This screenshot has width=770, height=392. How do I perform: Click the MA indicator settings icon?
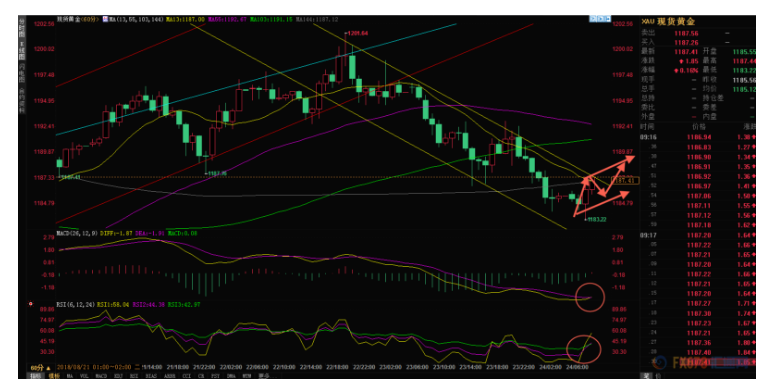coord(105,19)
